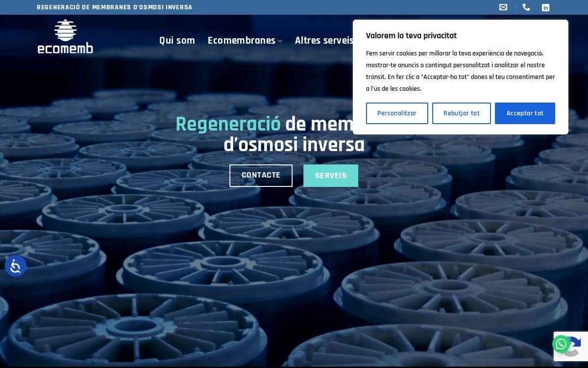Click the SERVEIS button
588x368 pixels.
point(331,176)
